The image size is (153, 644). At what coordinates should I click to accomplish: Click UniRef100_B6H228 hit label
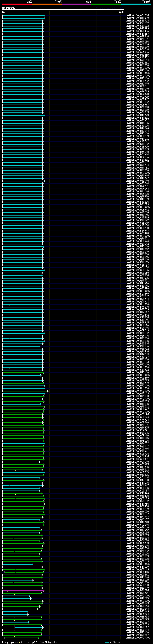click(137, 540)
